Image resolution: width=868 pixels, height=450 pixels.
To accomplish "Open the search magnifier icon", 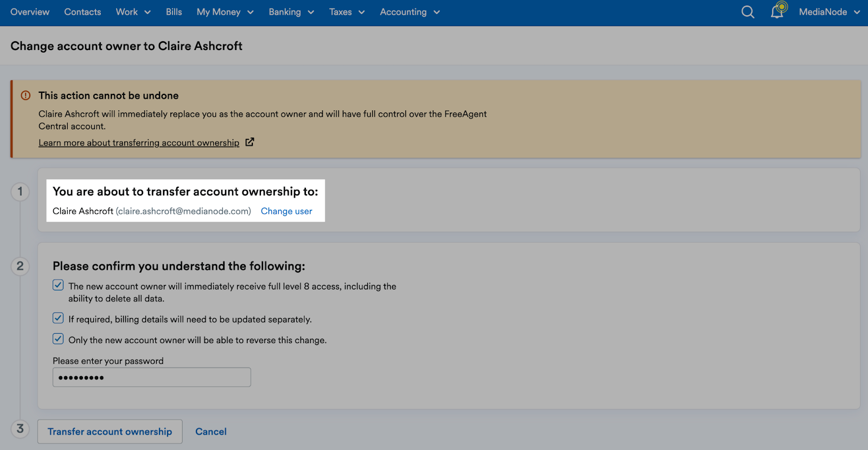I will pyautogui.click(x=748, y=12).
